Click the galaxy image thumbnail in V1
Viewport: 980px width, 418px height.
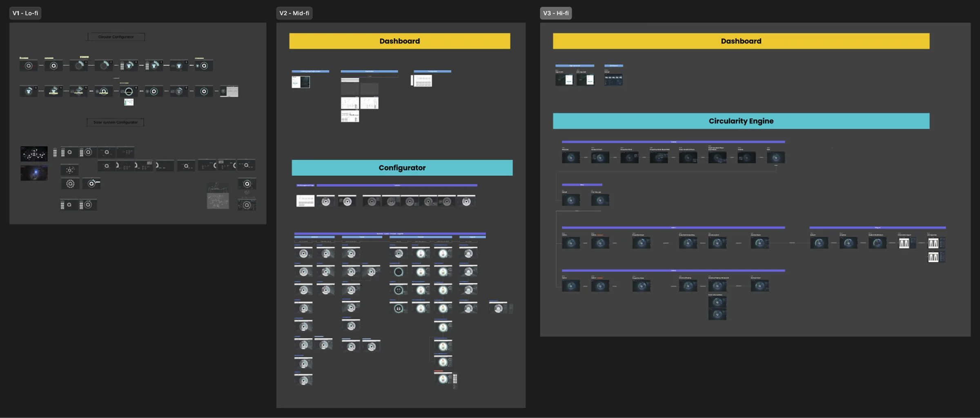pos(34,173)
